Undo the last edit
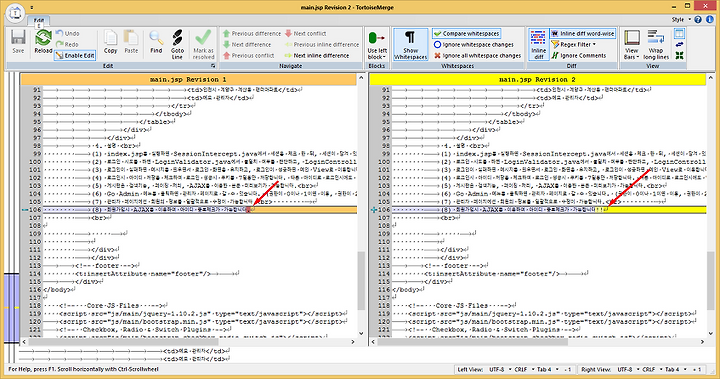 [67, 34]
